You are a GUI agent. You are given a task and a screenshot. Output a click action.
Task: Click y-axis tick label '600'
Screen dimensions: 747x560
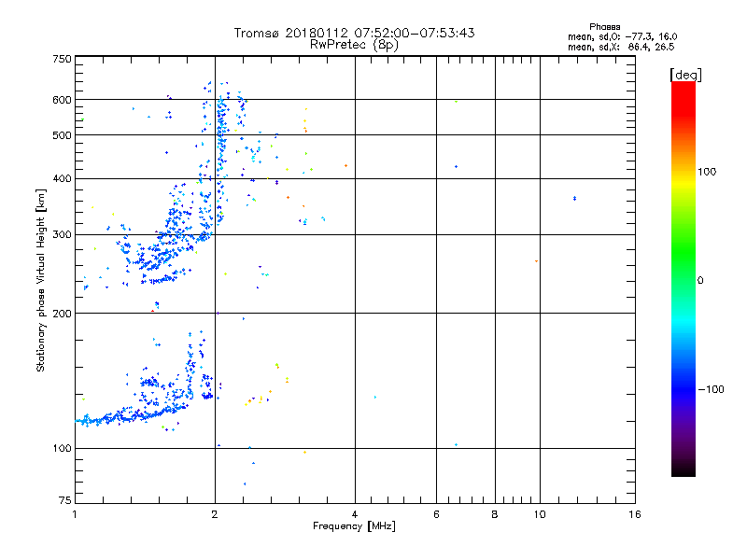[x=63, y=100]
